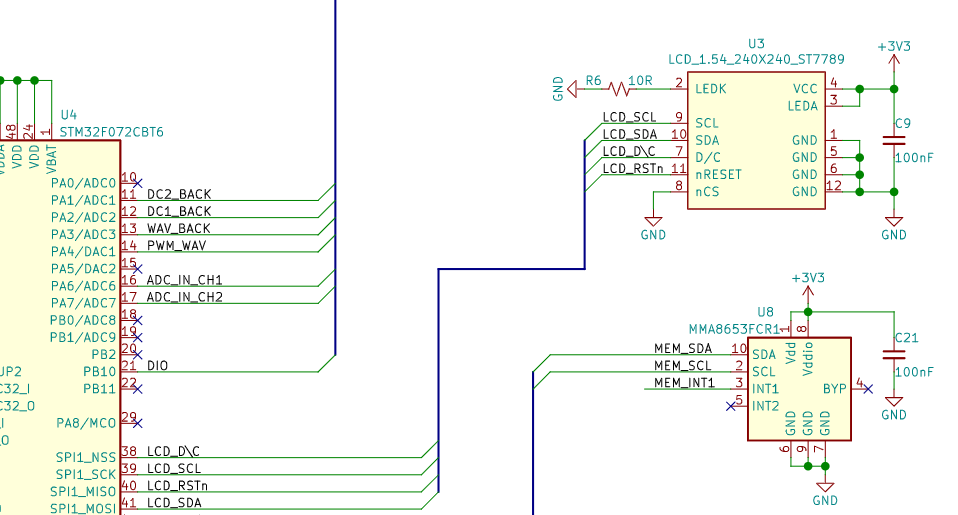Select the GND symbol below U8 ground pins
This screenshot has width=958, height=515.
click(825, 494)
